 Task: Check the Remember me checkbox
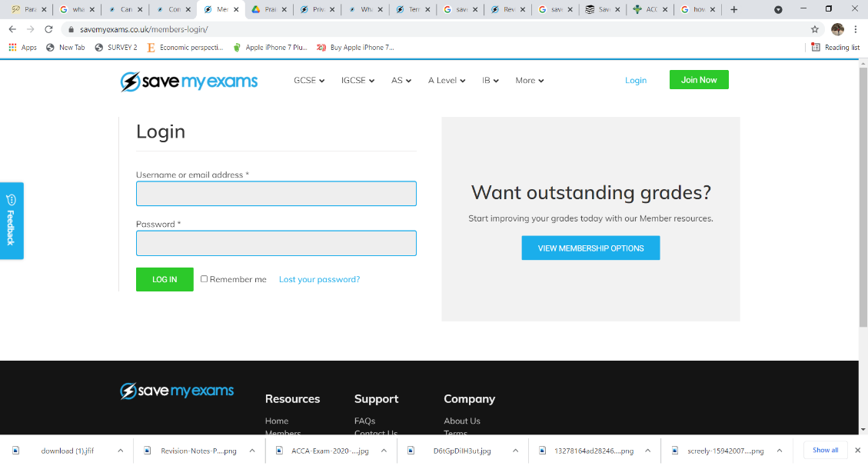(x=204, y=279)
